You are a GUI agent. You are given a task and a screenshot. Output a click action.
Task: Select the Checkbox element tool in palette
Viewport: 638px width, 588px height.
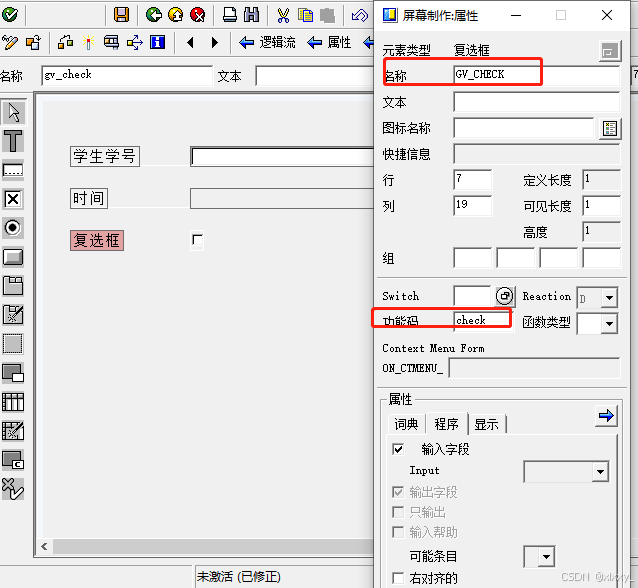(x=13, y=199)
